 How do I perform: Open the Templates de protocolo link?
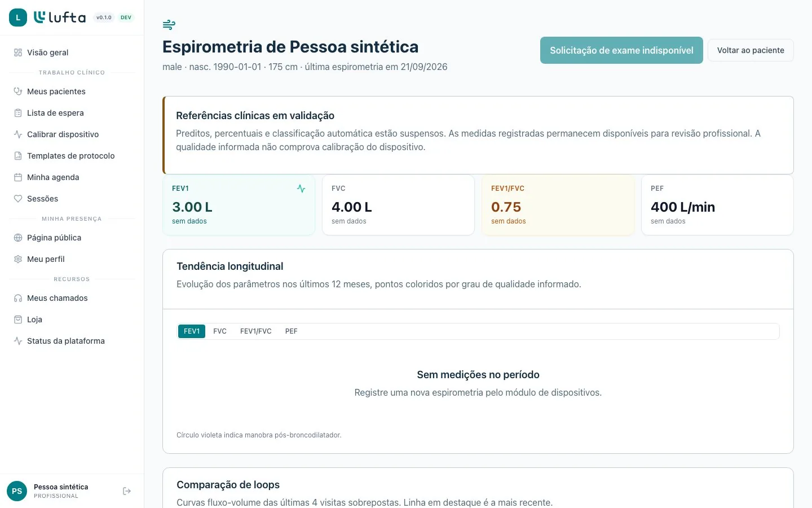click(72, 156)
